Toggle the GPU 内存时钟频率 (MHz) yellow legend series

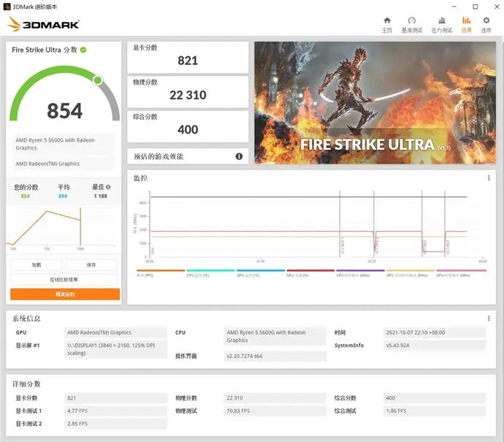pyautogui.click(x=411, y=273)
